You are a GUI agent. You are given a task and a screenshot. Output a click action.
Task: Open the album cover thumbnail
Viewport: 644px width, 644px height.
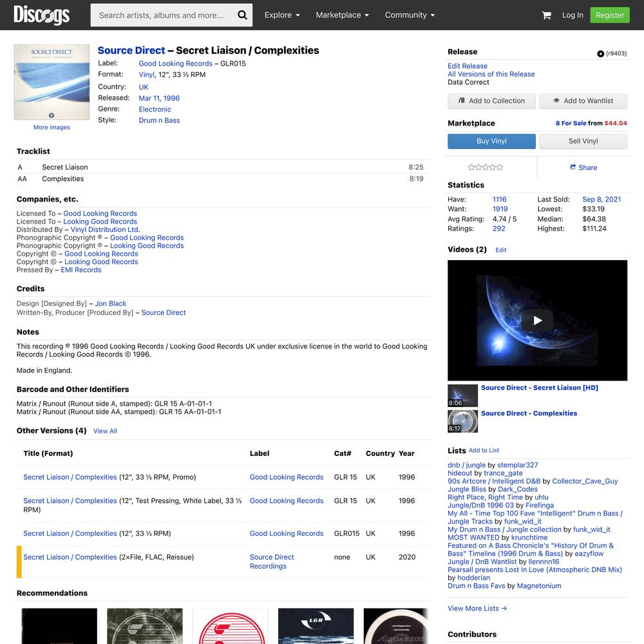coord(52,82)
